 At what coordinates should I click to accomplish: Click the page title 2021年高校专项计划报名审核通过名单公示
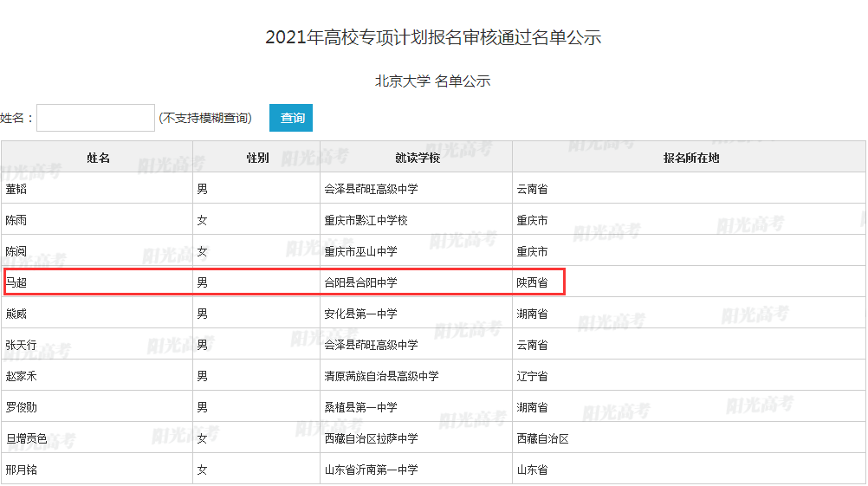[x=433, y=37]
